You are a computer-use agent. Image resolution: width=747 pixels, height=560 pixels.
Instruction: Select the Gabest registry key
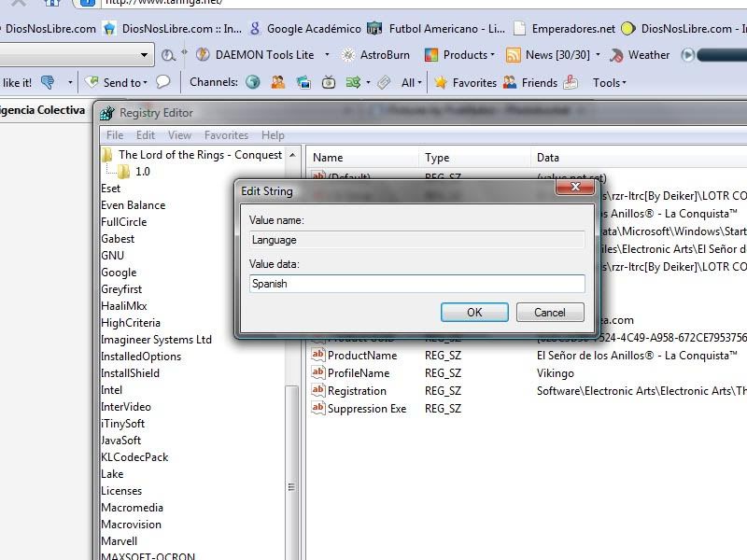click(x=118, y=239)
